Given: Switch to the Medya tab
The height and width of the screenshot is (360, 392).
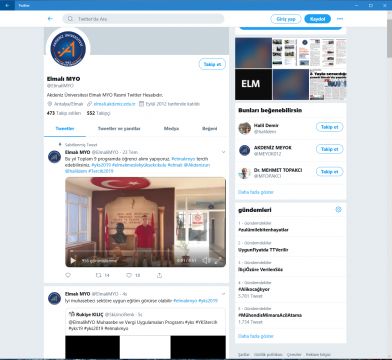Looking at the screenshot, I should click(x=171, y=128).
